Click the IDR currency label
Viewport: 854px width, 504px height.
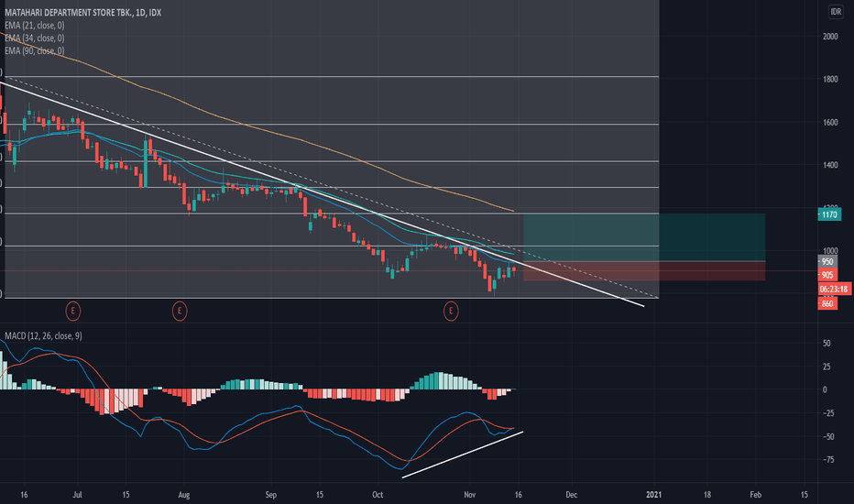836,11
